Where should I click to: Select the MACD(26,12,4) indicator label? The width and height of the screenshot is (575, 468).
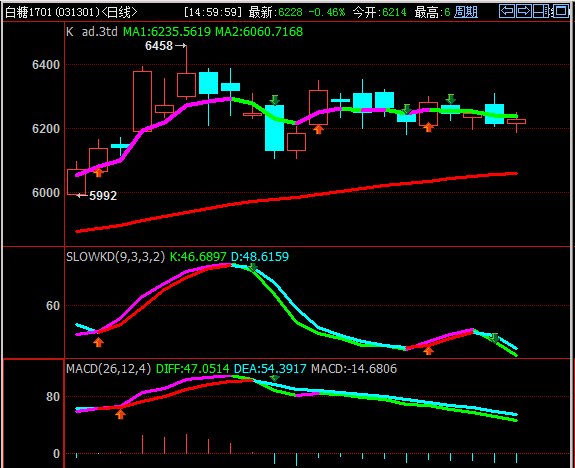(109, 368)
